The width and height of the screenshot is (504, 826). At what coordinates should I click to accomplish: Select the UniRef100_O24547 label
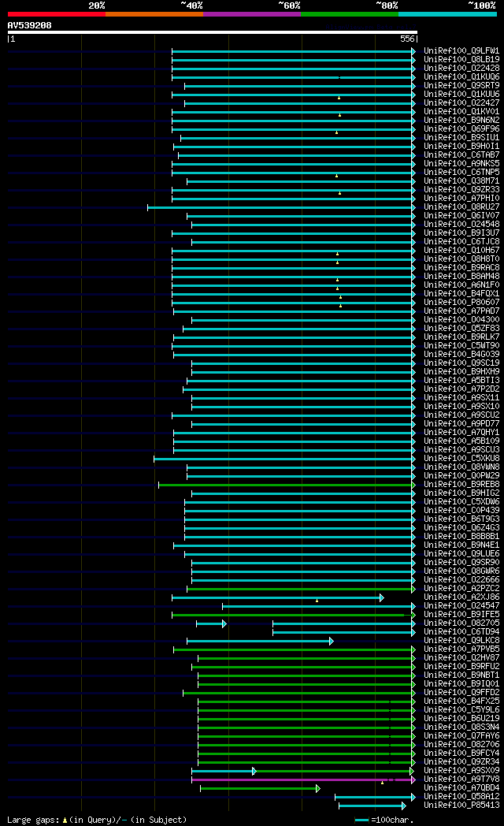461,606
